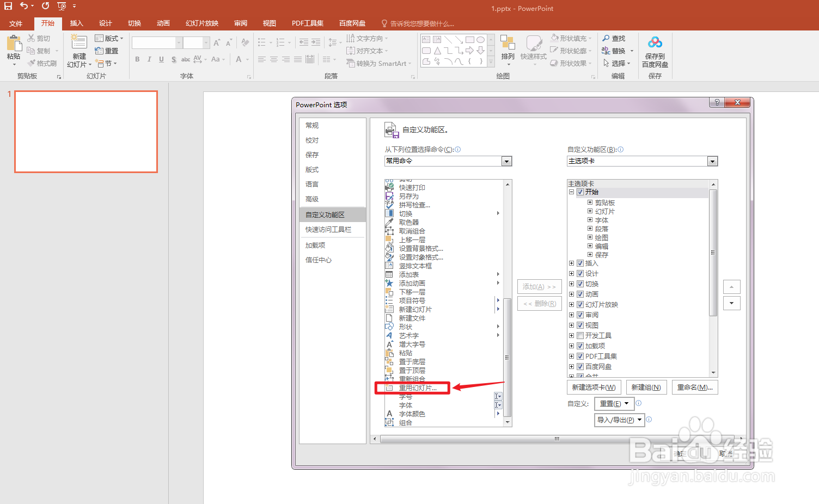Enable the 开发工具 checkbox
Screen dimensions: 819x504
[580, 336]
